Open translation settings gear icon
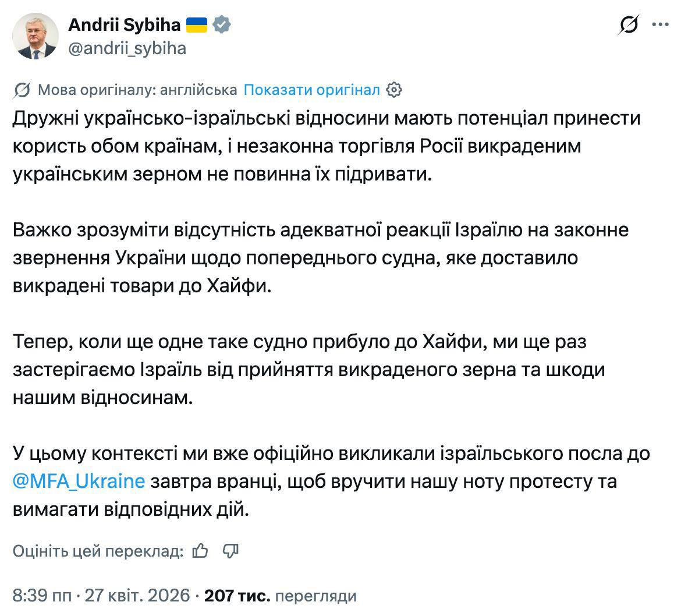 394,90
